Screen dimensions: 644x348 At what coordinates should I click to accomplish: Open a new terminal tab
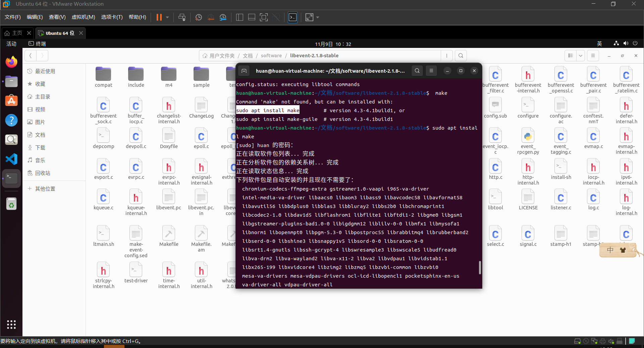pos(244,71)
